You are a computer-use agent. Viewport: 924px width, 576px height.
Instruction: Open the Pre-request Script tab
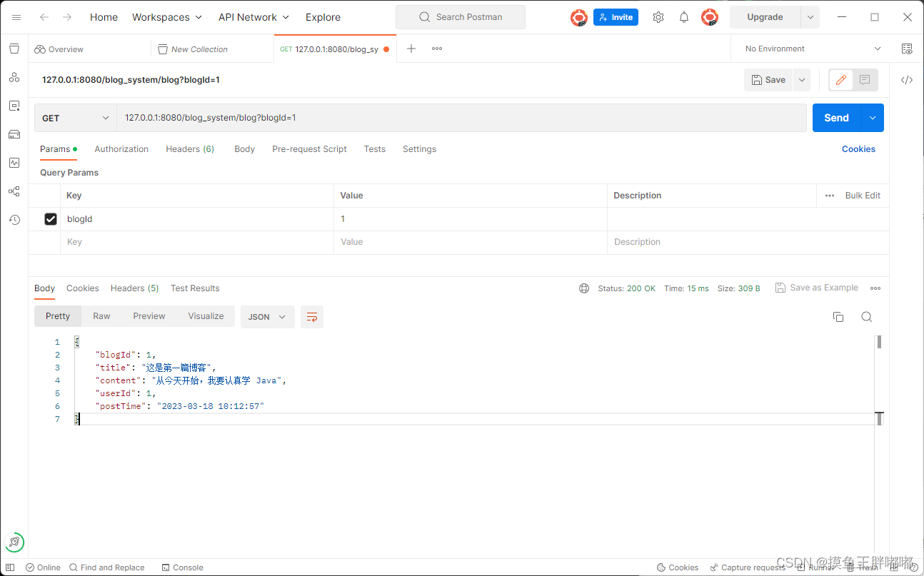point(309,149)
